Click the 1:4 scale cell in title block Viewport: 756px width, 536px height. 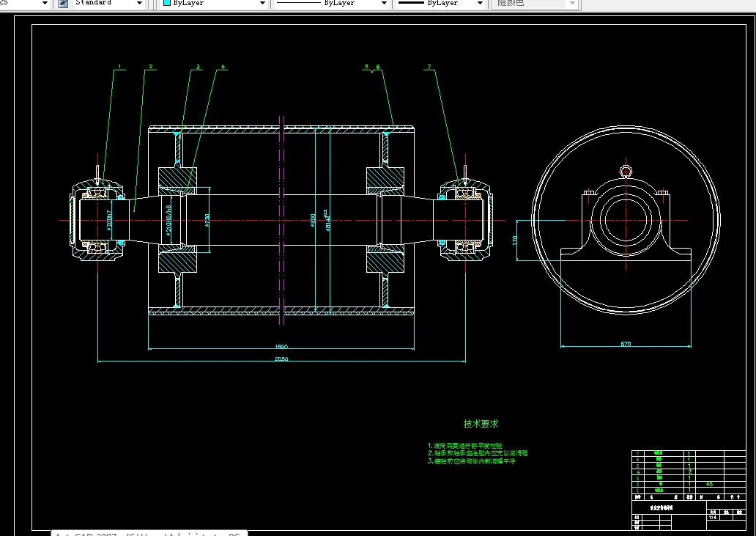(x=712, y=517)
